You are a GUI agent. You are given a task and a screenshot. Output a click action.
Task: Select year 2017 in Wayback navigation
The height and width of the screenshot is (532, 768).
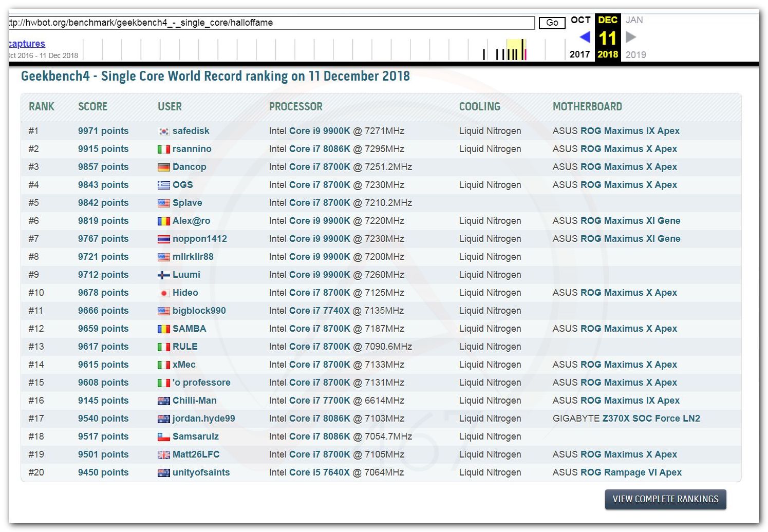pos(579,54)
